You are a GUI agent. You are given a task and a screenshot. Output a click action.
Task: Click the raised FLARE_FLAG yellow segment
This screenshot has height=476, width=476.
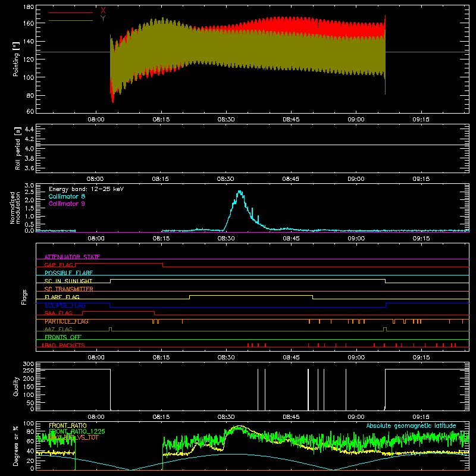click(x=251, y=295)
